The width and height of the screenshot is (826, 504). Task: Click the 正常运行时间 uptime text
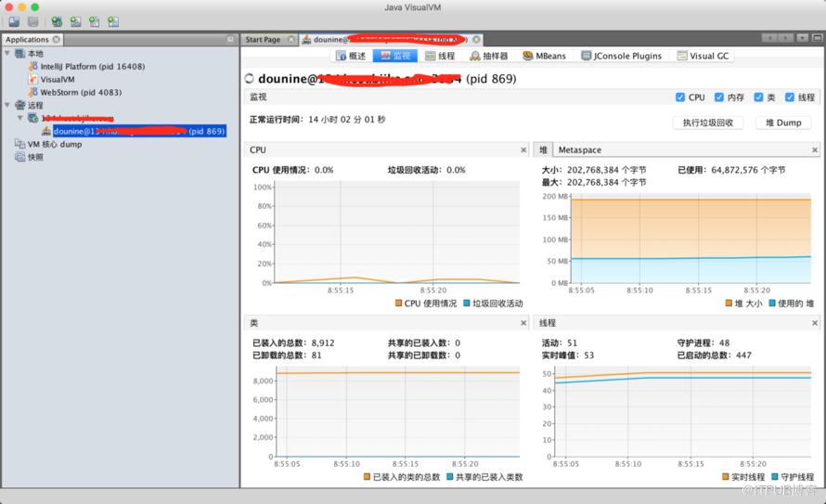[317, 120]
